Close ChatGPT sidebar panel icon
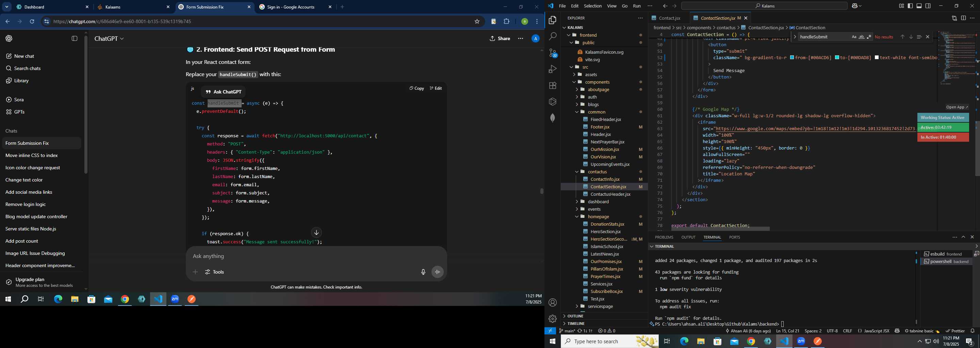Viewport: 980px width, 348px height. click(x=75, y=38)
